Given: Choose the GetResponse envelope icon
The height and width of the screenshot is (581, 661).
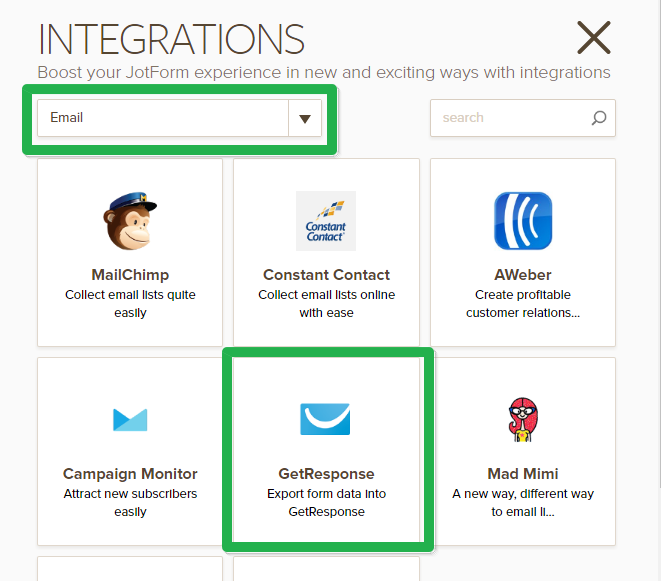Looking at the screenshot, I should coord(326,419).
